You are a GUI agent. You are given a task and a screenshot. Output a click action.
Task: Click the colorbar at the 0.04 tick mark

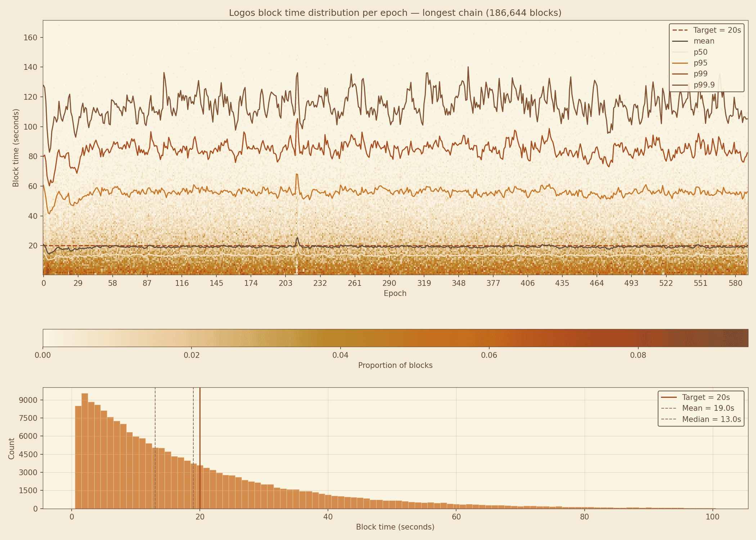point(340,338)
